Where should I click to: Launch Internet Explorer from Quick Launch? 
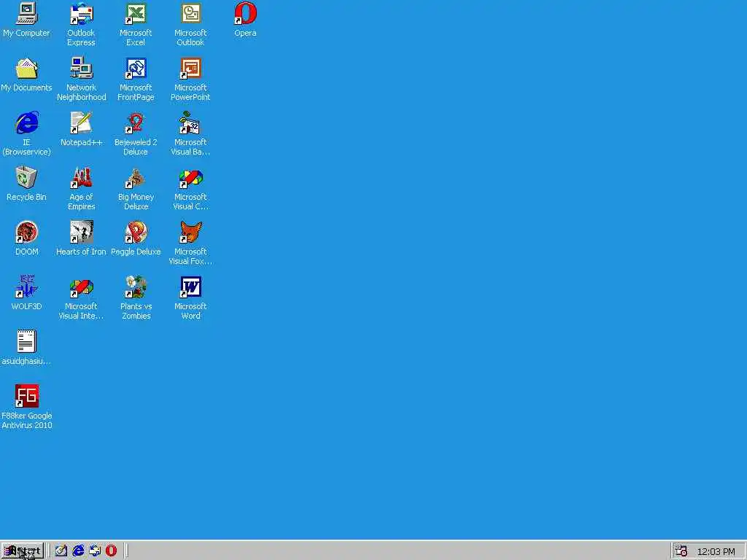coord(78,551)
